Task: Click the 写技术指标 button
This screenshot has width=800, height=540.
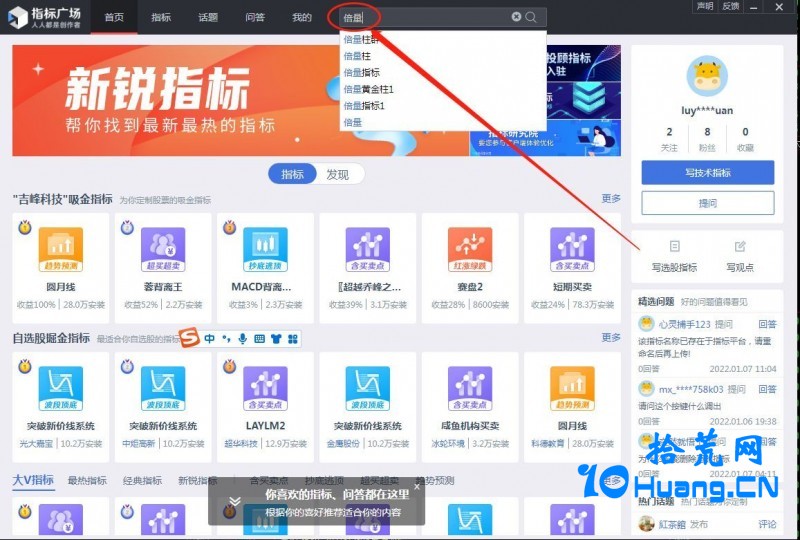Action: point(708,173)
